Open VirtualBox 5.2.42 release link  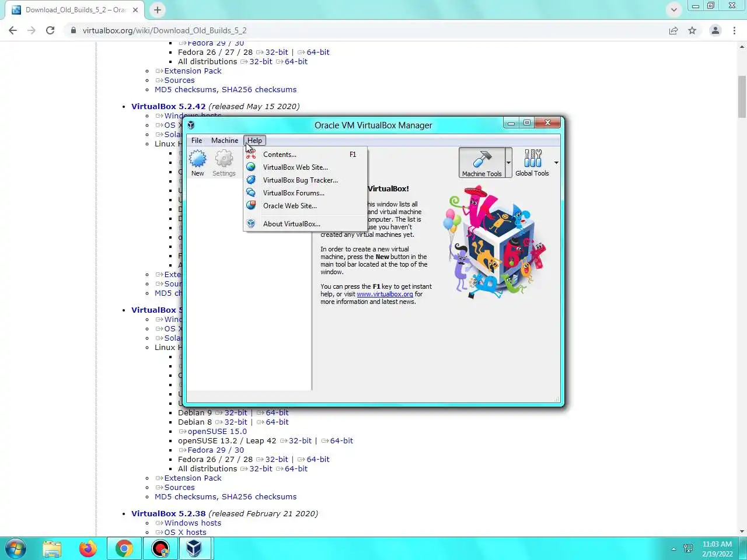point(169,106)
